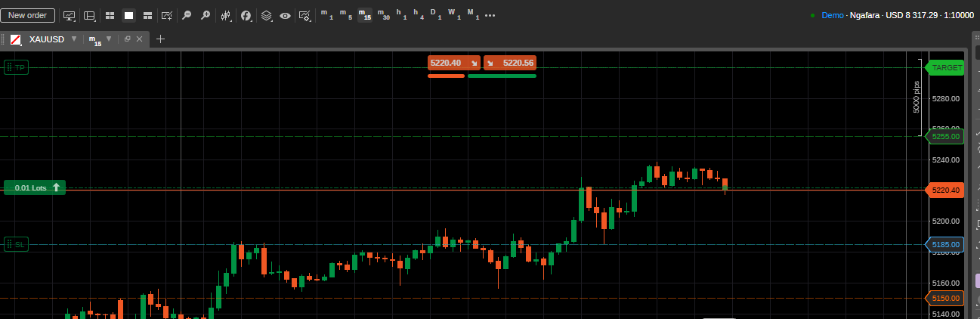
Task: Switch to the single chart layout icon
Action: click(128, 15)
